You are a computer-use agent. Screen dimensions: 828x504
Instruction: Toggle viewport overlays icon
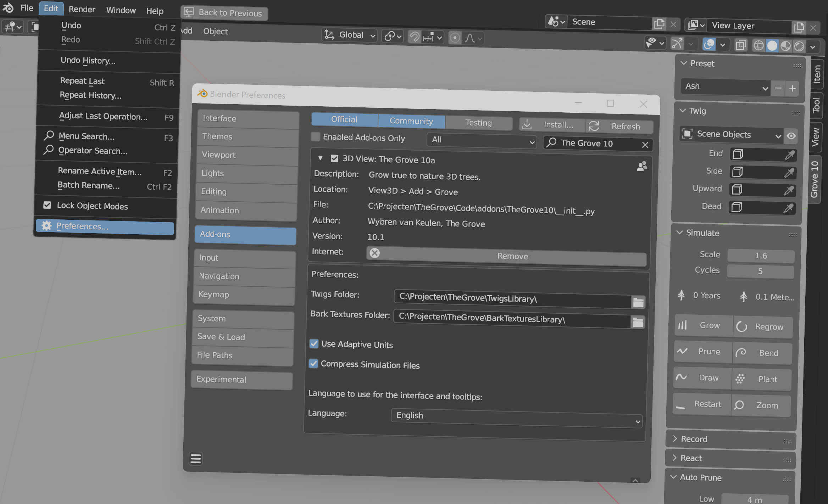(x=709, y=44)
